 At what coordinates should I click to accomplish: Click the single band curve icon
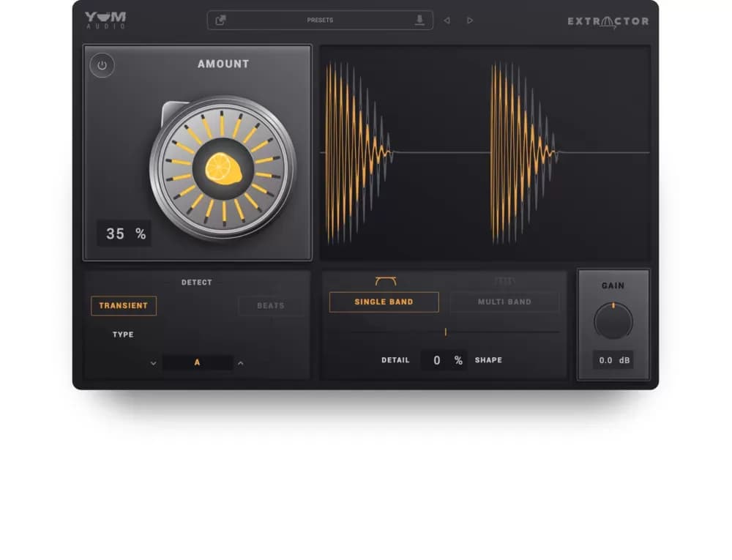click(x=386, y=281)
